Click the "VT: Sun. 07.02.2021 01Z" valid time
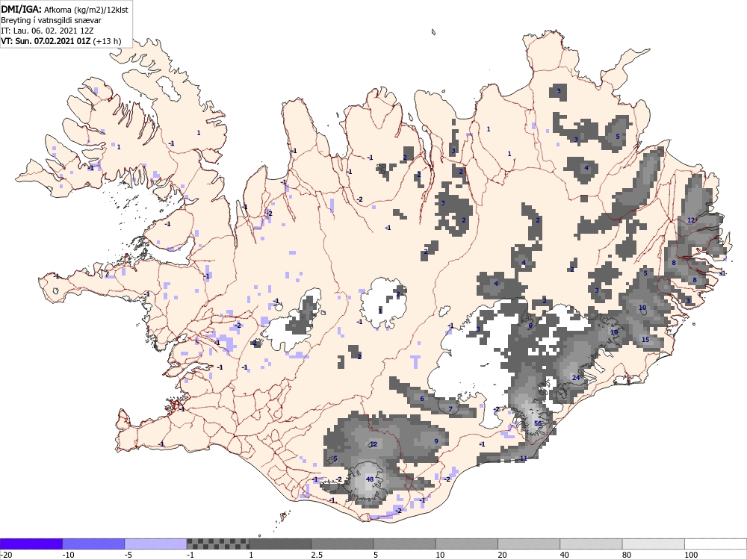This screenshot has width=747, height=560. click(46, 41)
